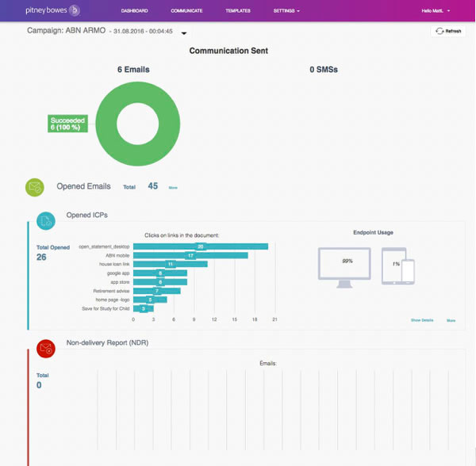This screenshot has width=476, height=466.
Task: Click the green Opened Emails envelope icon
Action: coord(36,188)
